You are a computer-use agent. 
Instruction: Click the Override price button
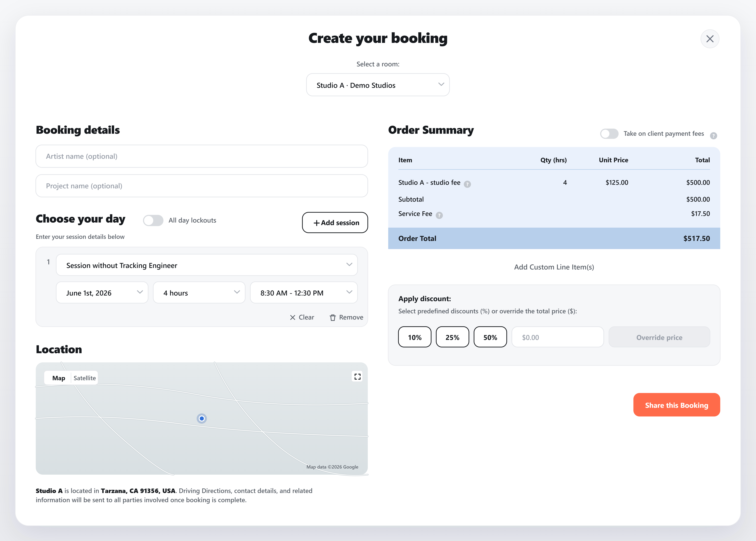[659, 337]
